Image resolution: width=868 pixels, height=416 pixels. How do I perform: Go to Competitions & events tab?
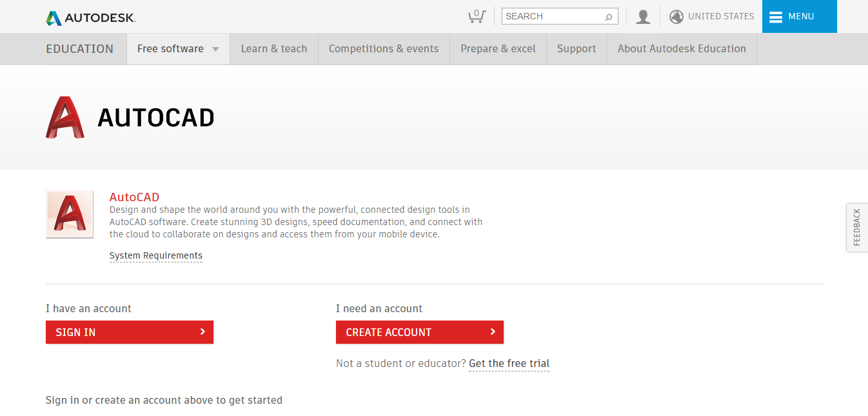point(384,49)
